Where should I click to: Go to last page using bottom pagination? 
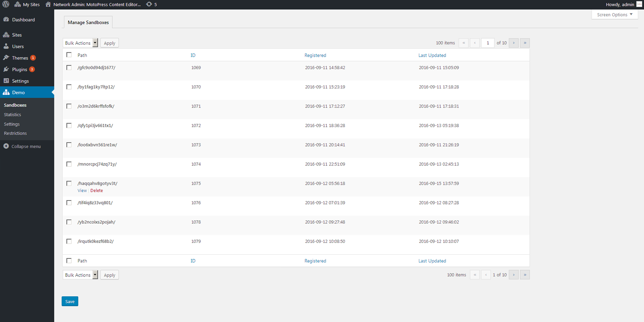pyautogui.click(x=525, y=275)
